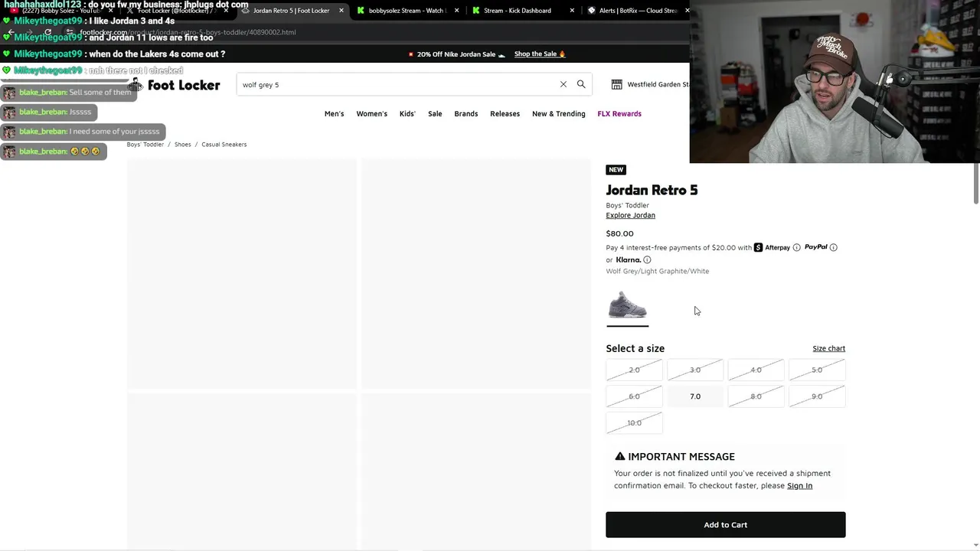Open the Men's menu

pyautogui.click(x=334, y=114)
